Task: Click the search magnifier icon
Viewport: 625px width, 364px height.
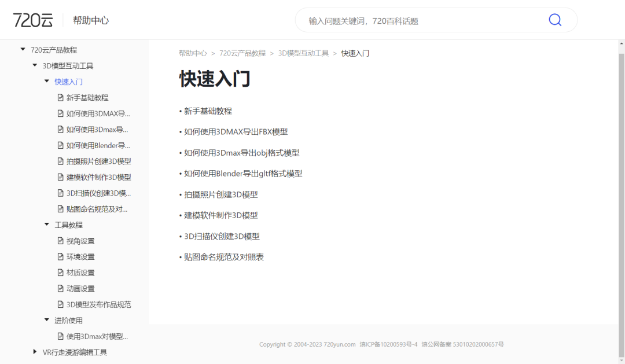Action: [x=554, y=20]
